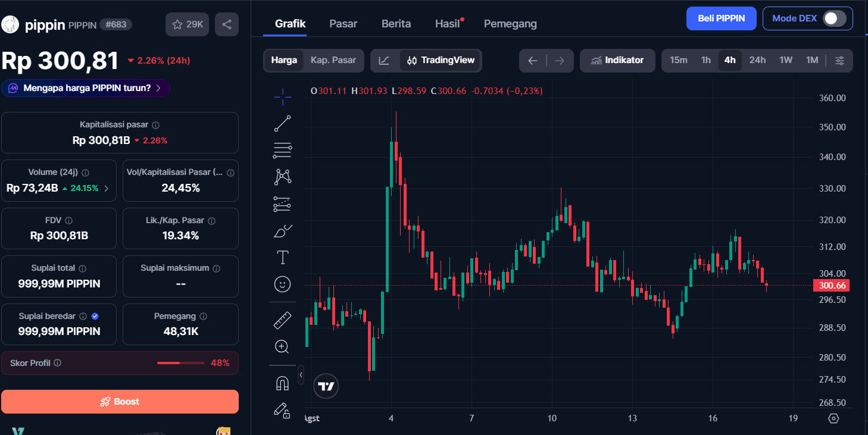Select the brush drawing tool

282,231
